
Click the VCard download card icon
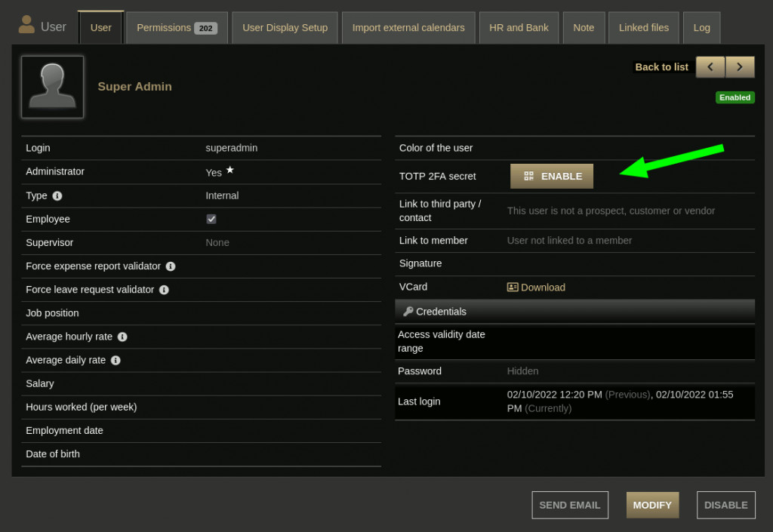513,288
